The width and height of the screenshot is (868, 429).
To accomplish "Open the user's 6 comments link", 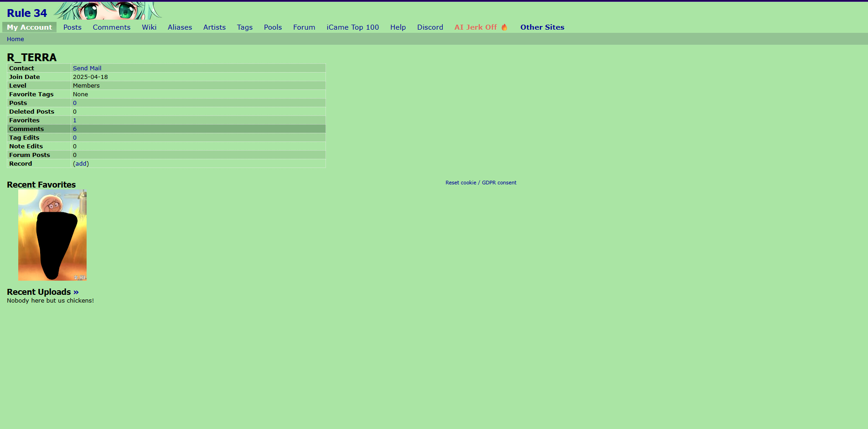I will coord(75,129).
